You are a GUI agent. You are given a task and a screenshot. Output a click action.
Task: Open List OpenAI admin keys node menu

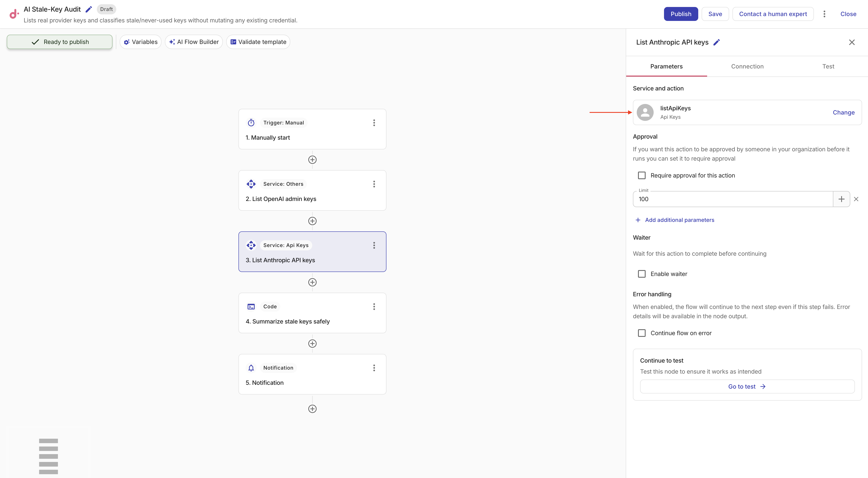374,184
